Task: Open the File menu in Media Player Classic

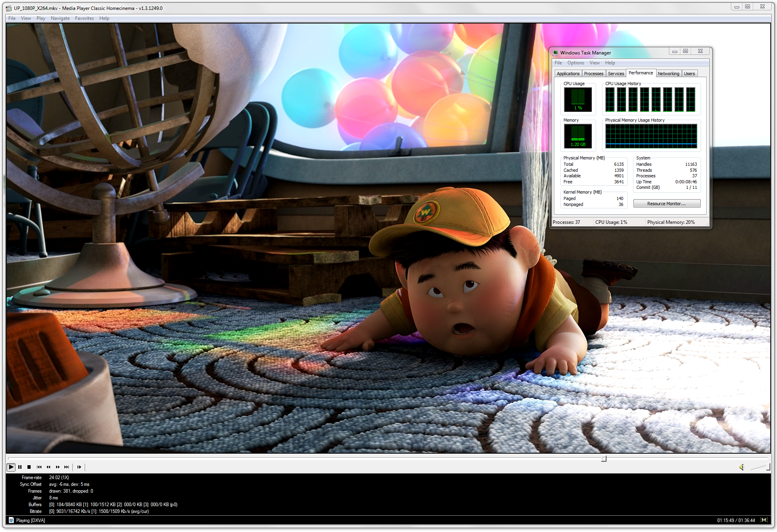Action: point(12,18)
